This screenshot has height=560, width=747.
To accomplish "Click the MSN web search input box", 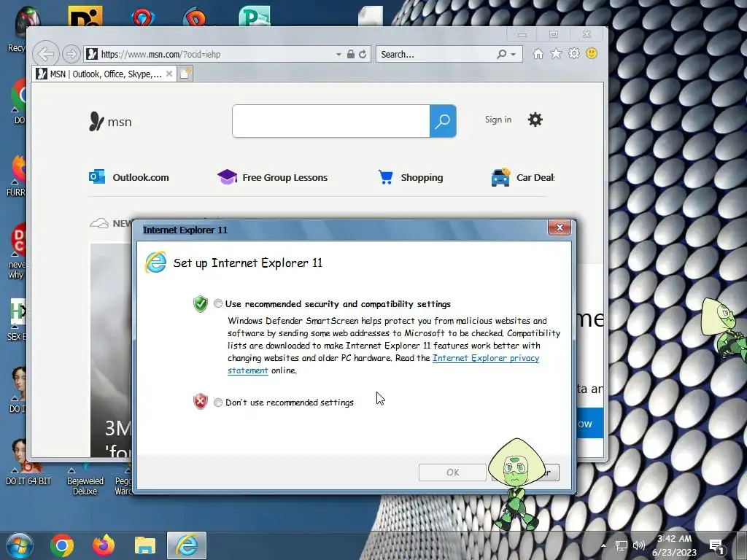I will [x=331, y=121].
